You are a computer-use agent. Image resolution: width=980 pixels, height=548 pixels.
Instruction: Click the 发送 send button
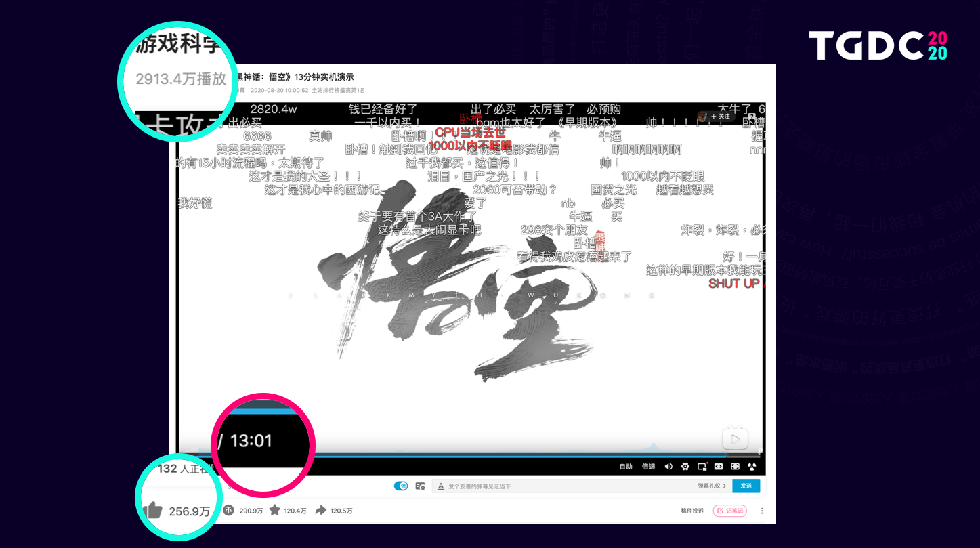(x=746, y=486)
